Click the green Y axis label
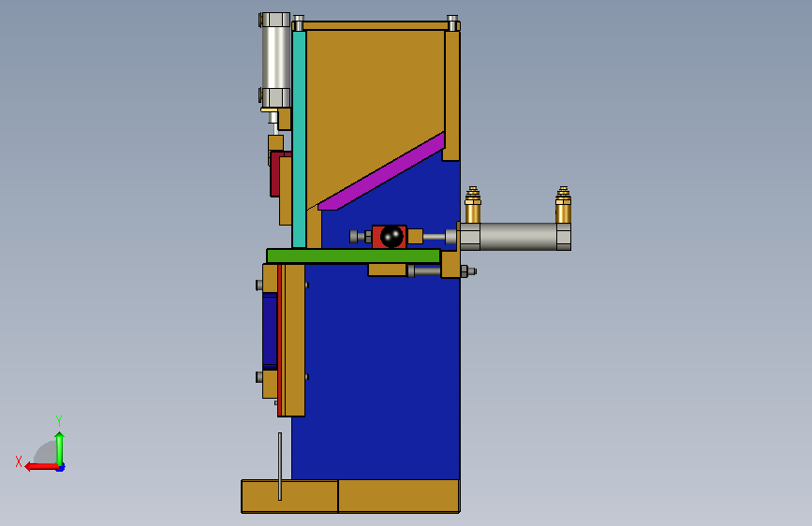The image size is (812, 526). click(x=59, y=421)
